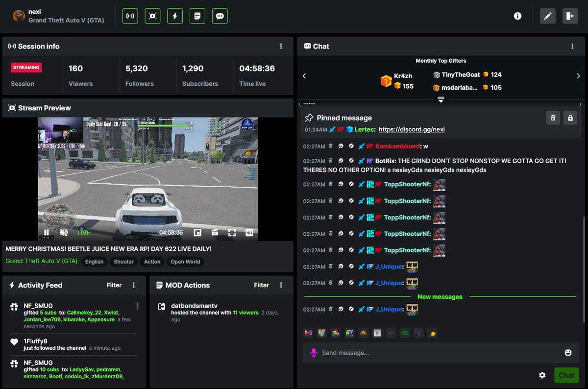Toggle the Chat bubble icon in top toolbar
The height and width of the screenshot is (389, 588).
(x=220, y=16)
